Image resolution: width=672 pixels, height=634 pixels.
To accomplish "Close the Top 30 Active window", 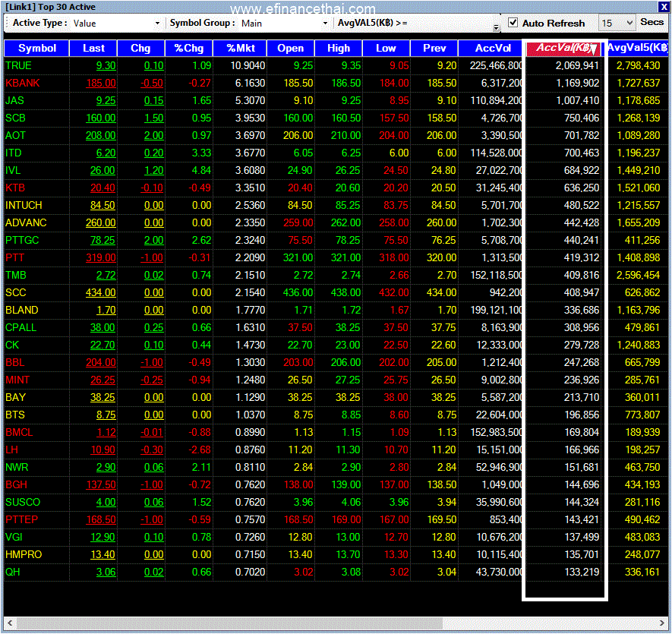I will coord(664,7).
